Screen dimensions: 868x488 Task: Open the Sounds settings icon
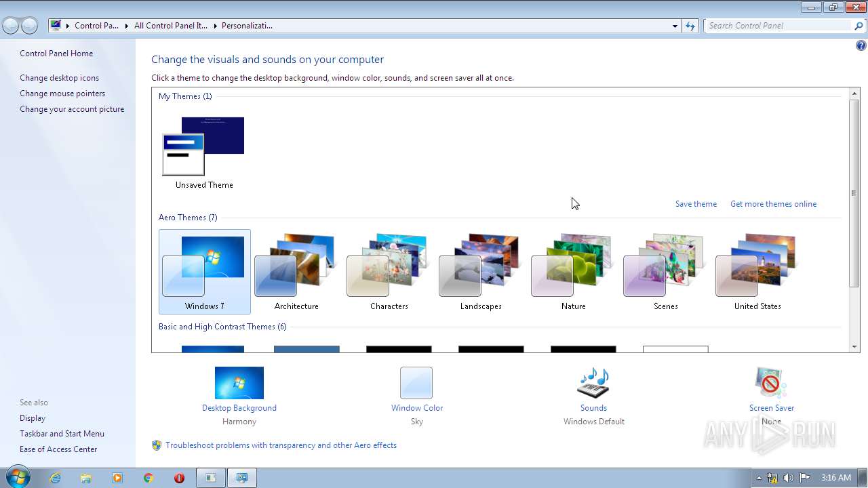point(593,383)
